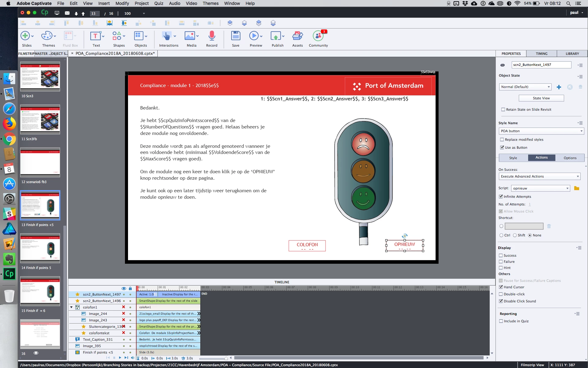This screenshot has width=588, height=368.
Task: Select the Ctrl shortcut radio button
Action: click(501, 235)
